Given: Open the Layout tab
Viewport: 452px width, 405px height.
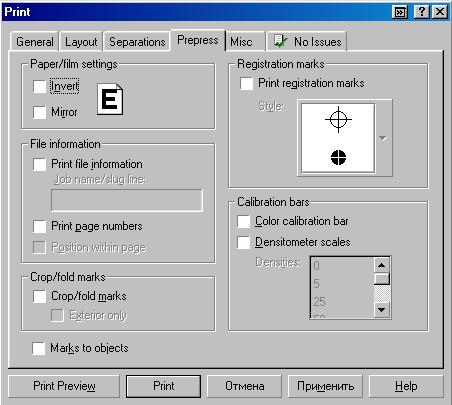Looking at the screenshot, I should tap(81, 42).
